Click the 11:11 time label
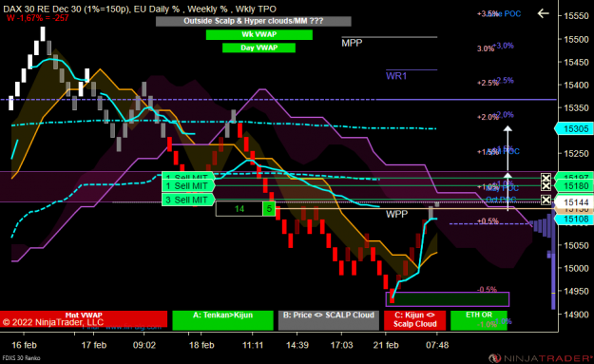Screen dimensions: 594x364 (253, 345)
